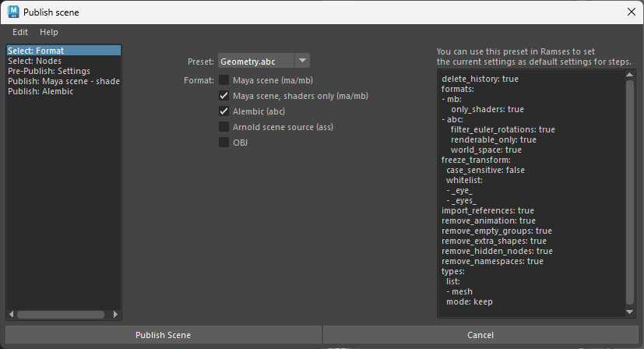The height and width of the screenshot is (349, 644).
Task: Open the Edit menu
Action: tap(20, 32)
